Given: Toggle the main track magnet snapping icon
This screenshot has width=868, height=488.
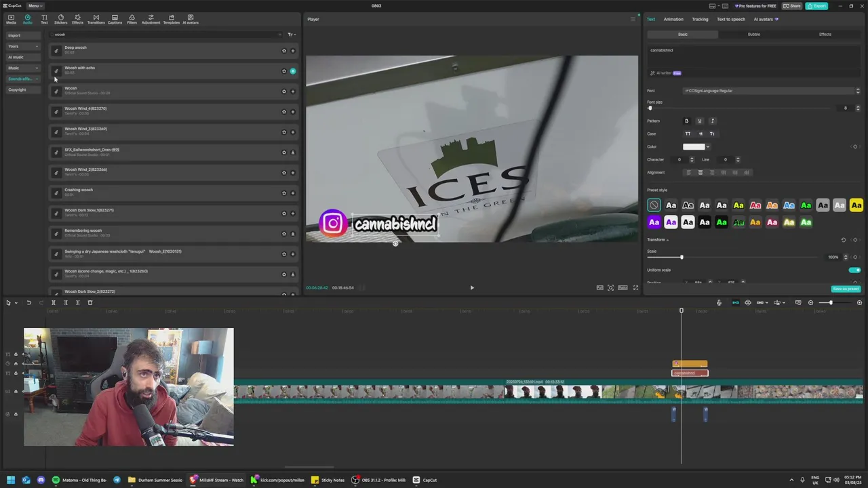Looking at the screenshot, I should [736, 303].
